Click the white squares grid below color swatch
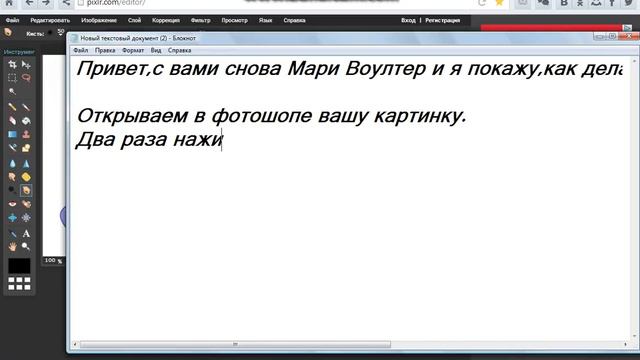 (x=19, y=283)
